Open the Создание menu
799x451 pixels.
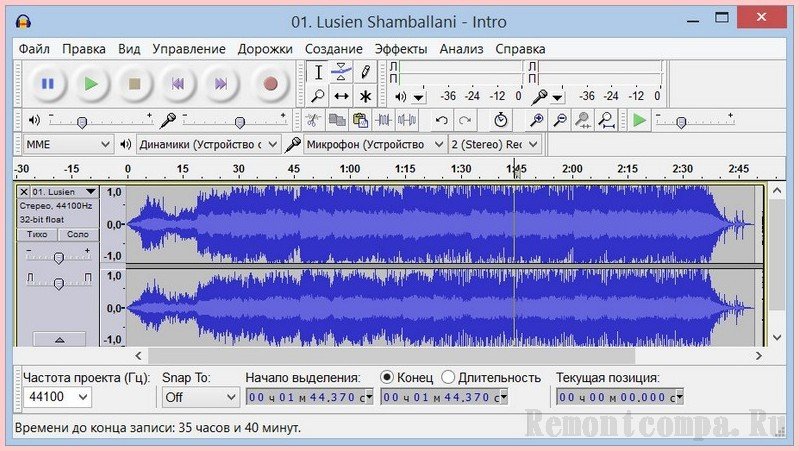(334, 49)
